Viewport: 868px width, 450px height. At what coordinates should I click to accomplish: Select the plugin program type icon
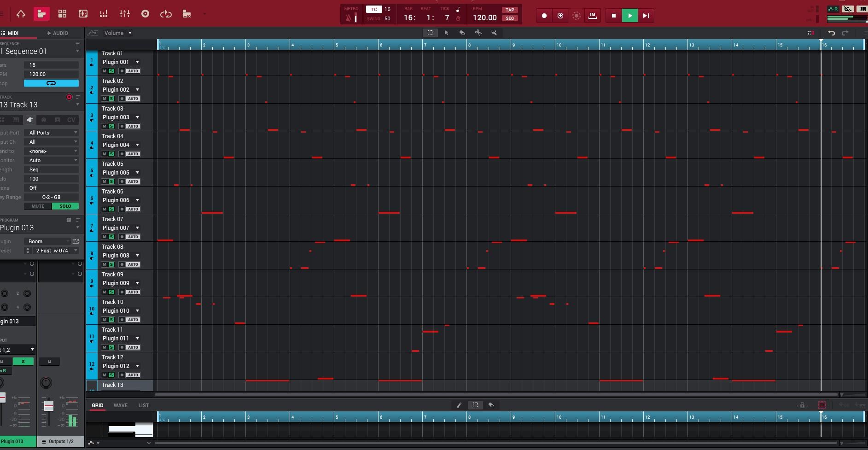29,120
